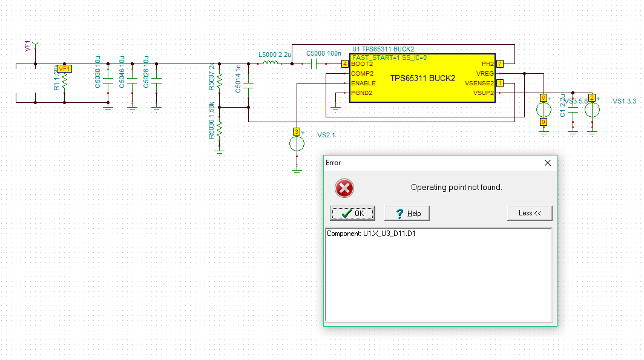Click the PH2 pin label
Image resolution: width=644 pixels, height=360 pixels.
[487, 64]
